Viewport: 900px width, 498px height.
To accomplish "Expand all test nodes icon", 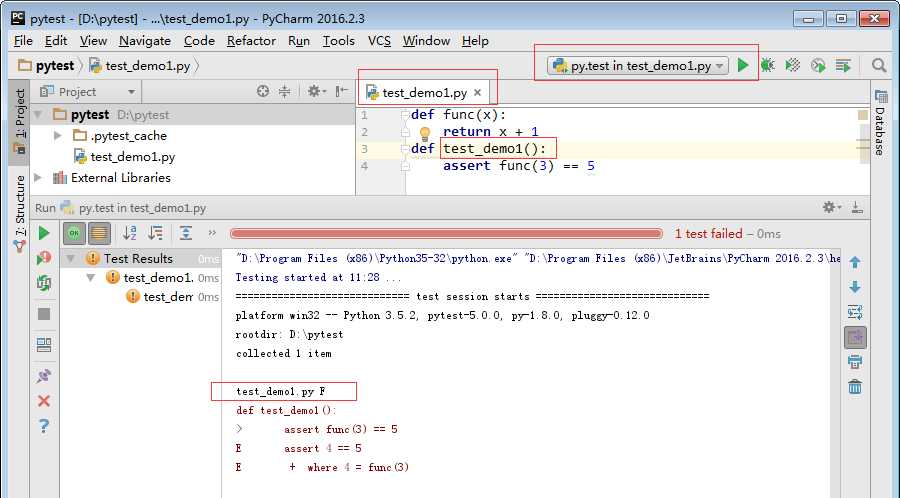I will [x=186, y=233].
